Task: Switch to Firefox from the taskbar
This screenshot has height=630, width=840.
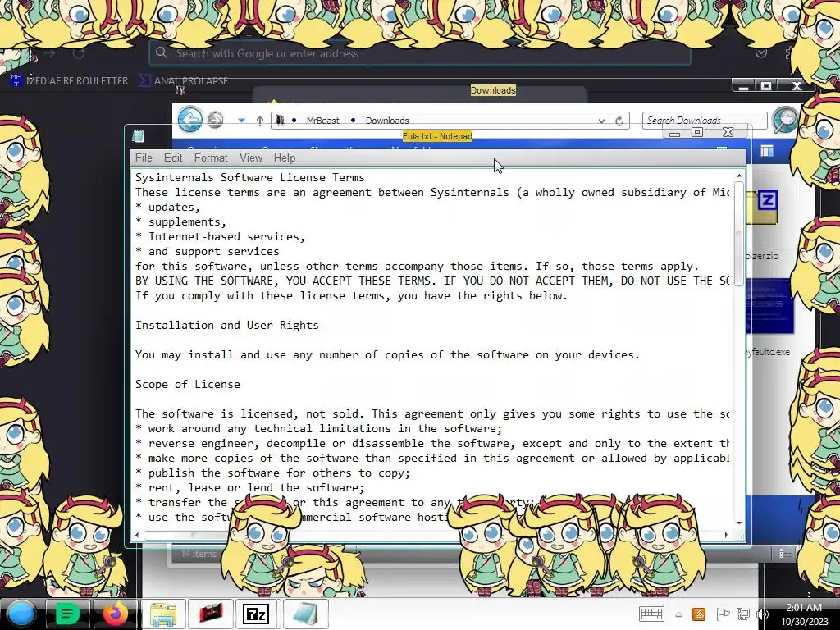Action: tap(115, 614)
